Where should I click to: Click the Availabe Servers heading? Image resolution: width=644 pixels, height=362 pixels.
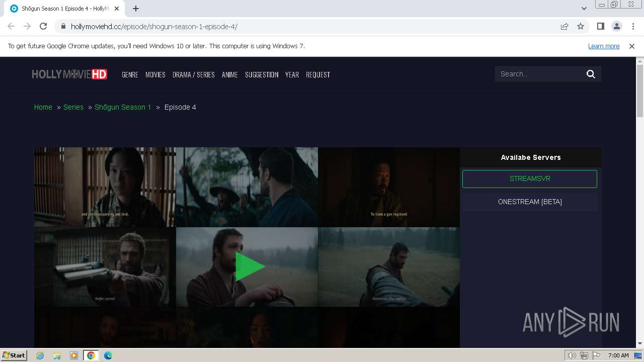point(531,157)
